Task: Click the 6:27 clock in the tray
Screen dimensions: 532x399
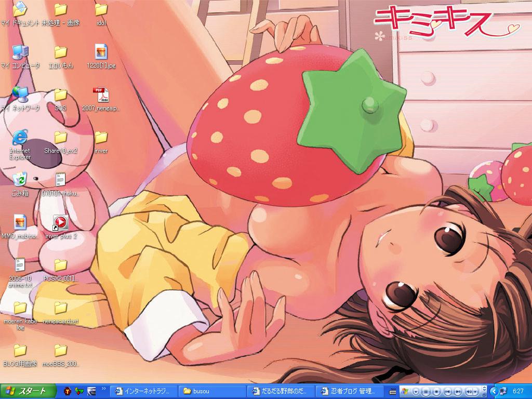Action: tap(518, 391)
